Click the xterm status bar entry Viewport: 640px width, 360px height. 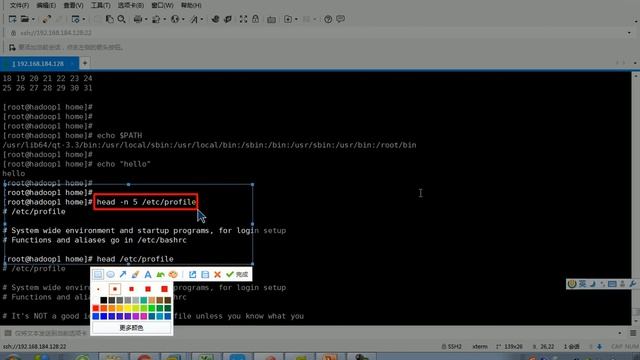480,347
